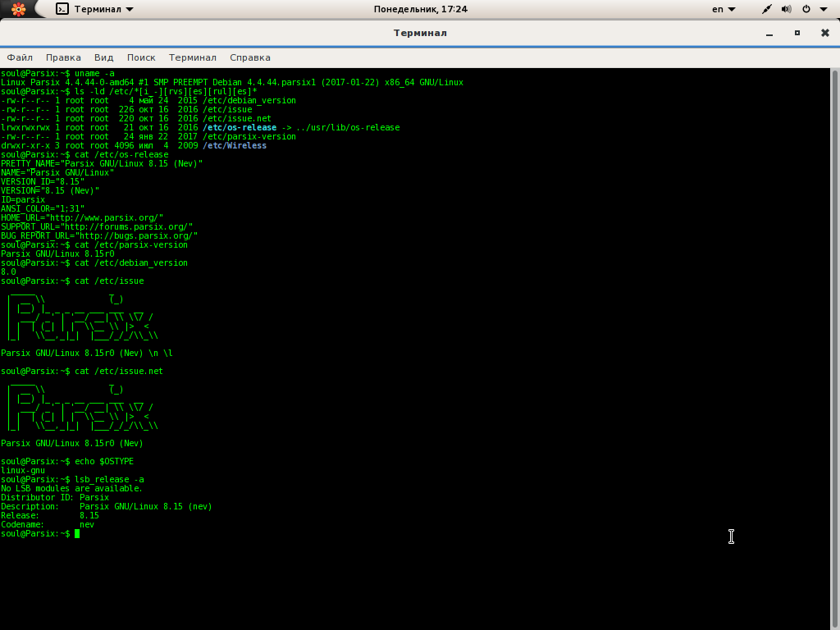Click the terminal vertical scrollbar
Image resolution: width=840 pixels, height=630 pixels.
(834, 349)
